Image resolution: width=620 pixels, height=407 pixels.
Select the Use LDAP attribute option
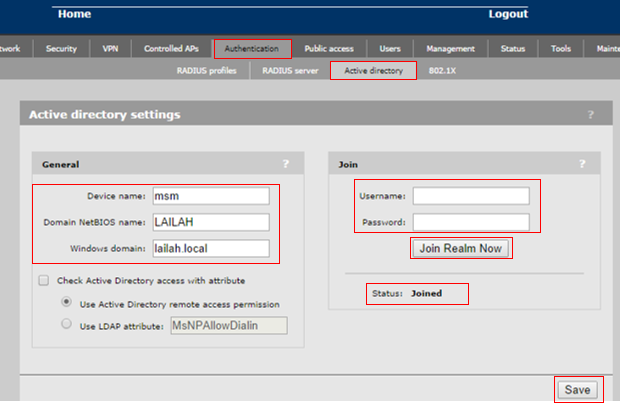[66, 324]
